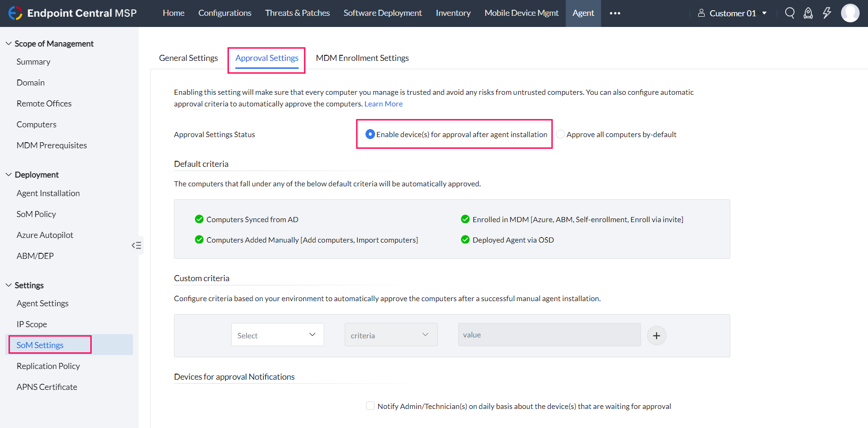Open the lightning bolt quick actions icon
The image size is (868, 428).
827,13
